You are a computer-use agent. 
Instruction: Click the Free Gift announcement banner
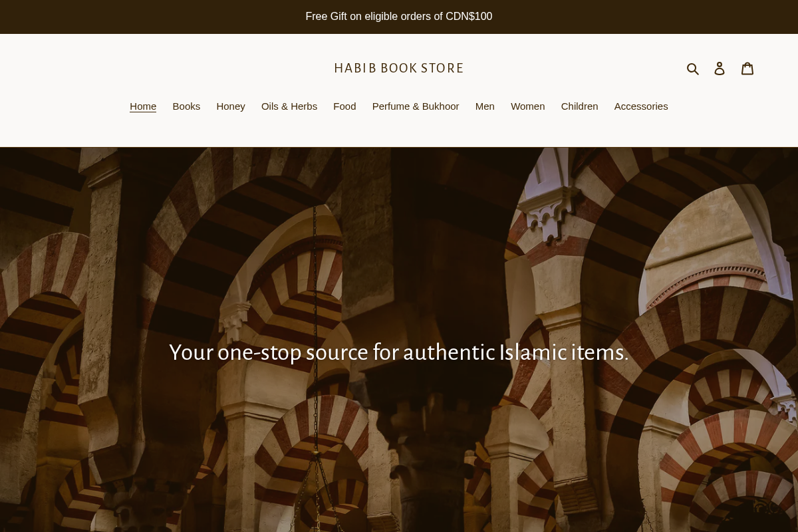(399, 16)
